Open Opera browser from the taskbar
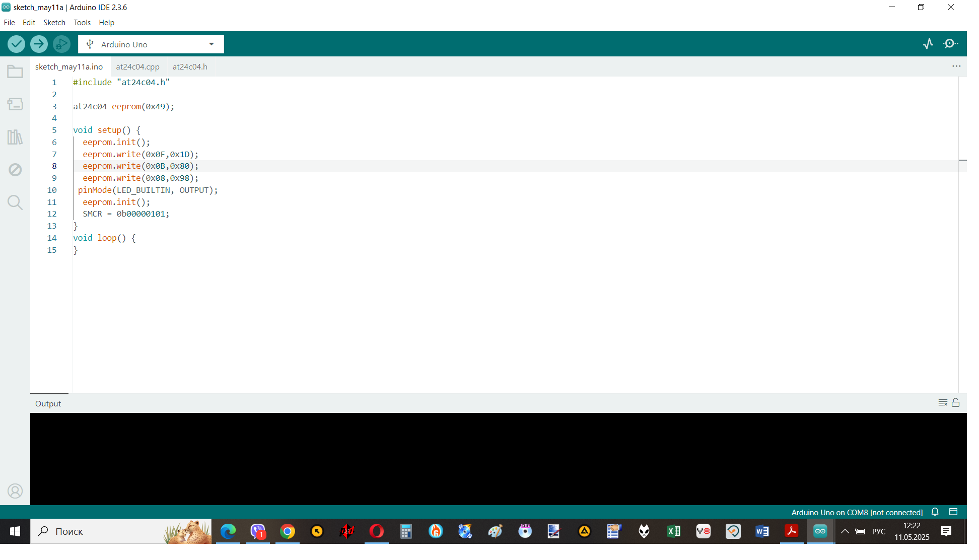Screen dimensions: 979x560 (x=376, y=531)
